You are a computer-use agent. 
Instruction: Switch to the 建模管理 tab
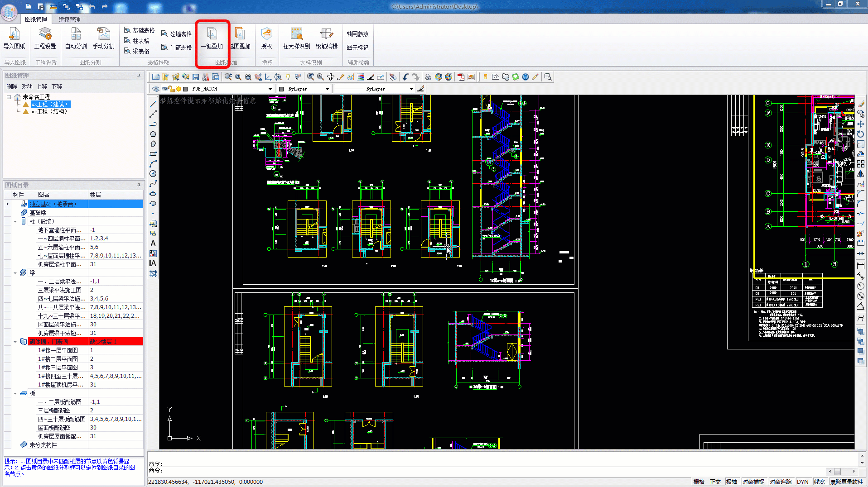(69, 19)
